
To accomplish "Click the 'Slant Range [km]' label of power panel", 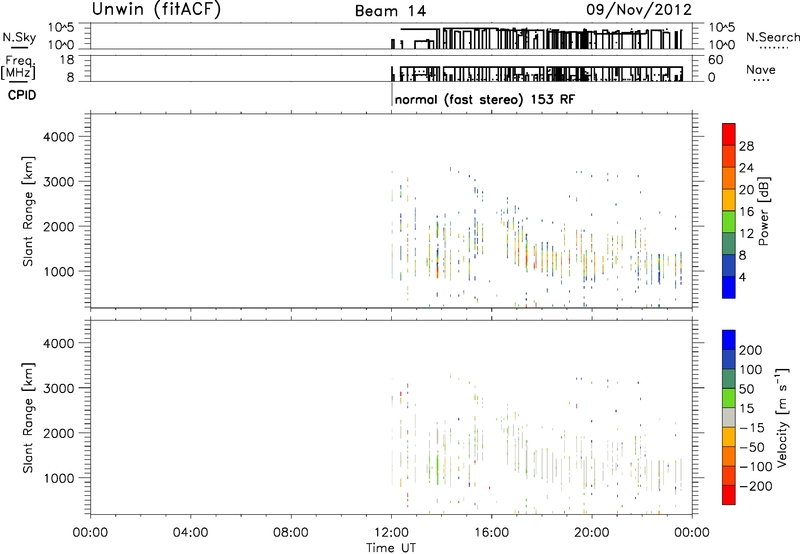I will coord(28,211).
